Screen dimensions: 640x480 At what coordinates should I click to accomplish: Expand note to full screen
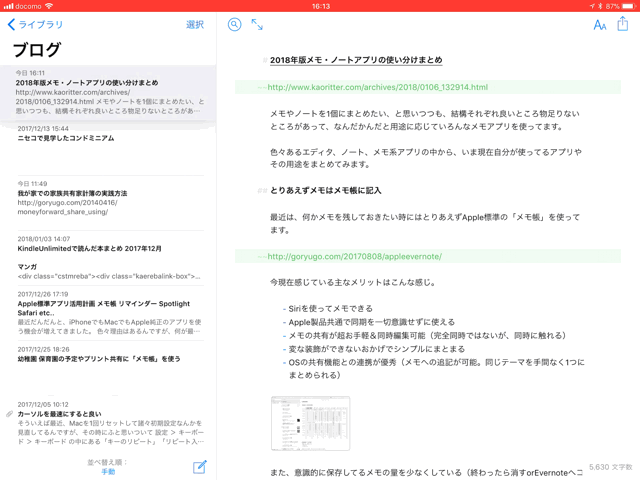coord(257,25)
